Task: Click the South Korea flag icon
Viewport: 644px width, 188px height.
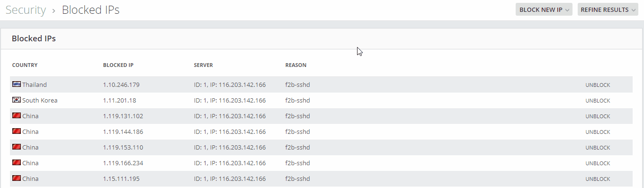Action: point(17,100)
